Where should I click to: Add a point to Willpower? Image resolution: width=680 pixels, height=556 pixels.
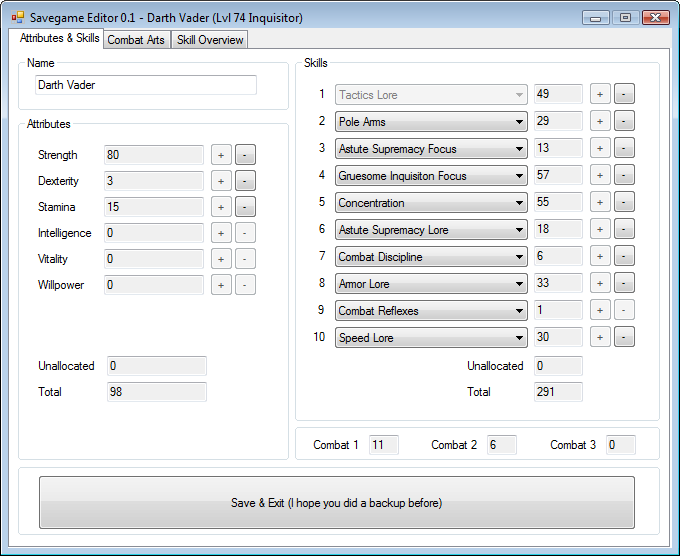221,285
